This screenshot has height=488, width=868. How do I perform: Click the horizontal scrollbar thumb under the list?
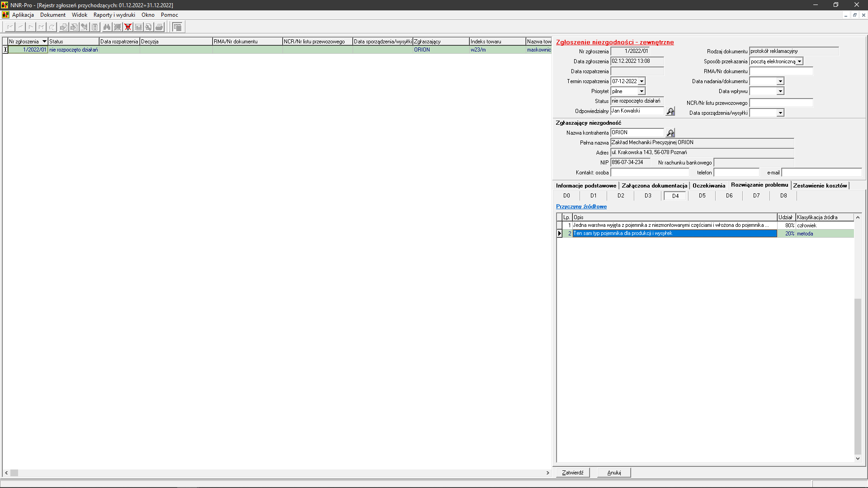click(14, 473)
